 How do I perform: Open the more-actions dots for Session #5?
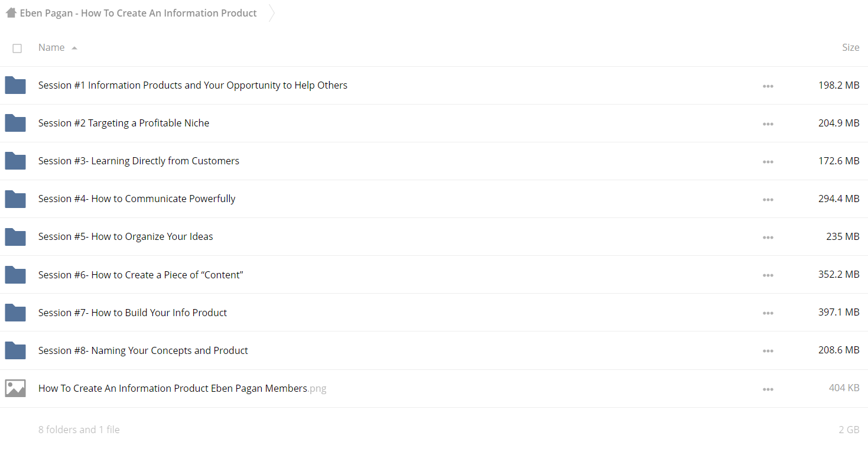tap(768, 238)
